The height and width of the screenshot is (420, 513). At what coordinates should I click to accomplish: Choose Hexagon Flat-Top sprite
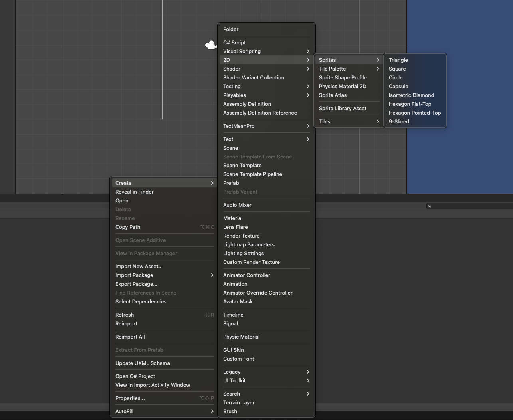[x=415, y=104]
